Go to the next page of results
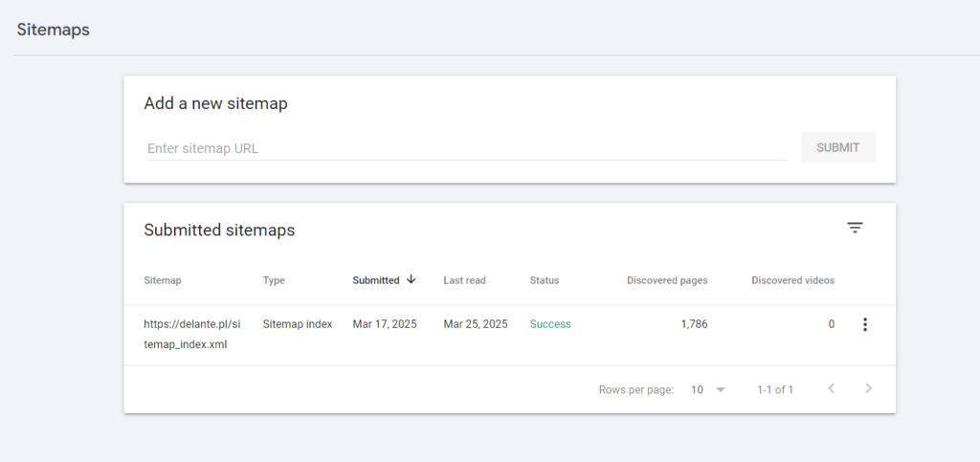980x462 pixels. click(x=868, y=388)
